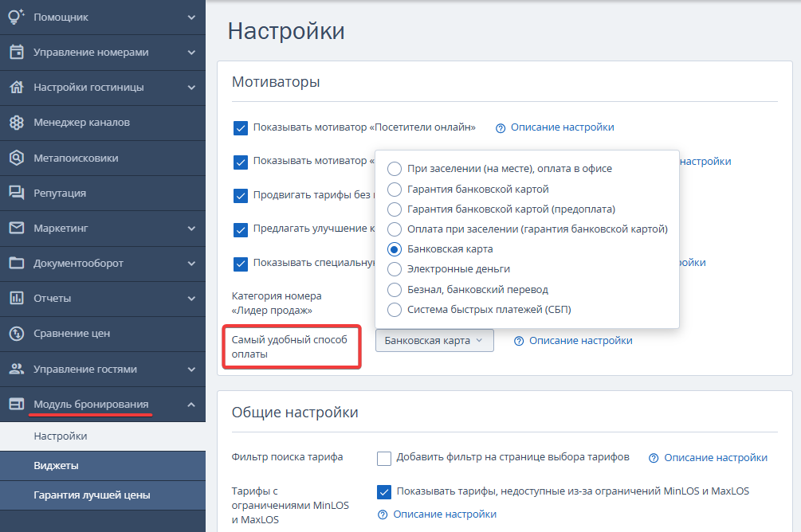The width and height of the screenshot is (801, 532).
Task: Enable Добавить фильтр на странице выбора тарифов
Action: [384, 459]
